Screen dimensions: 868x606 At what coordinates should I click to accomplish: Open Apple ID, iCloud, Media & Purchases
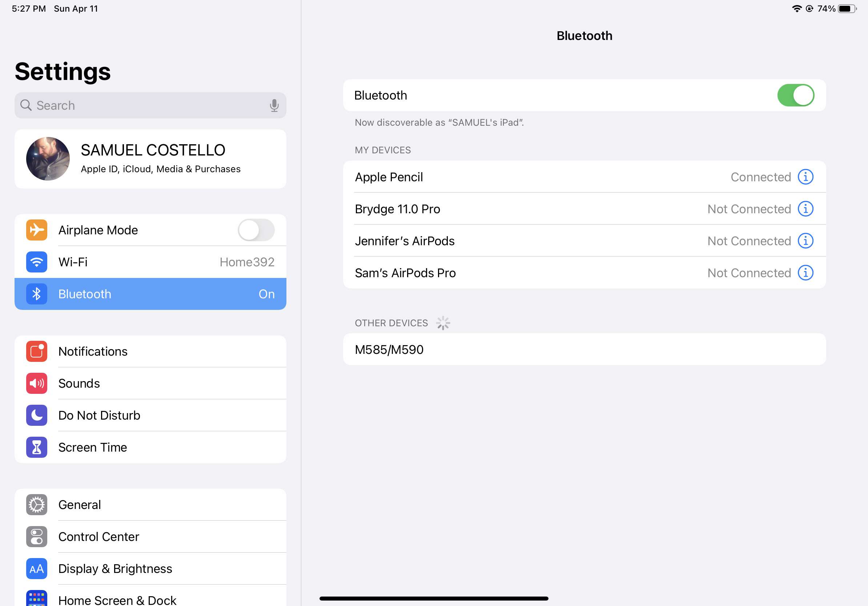coord(150,159)
